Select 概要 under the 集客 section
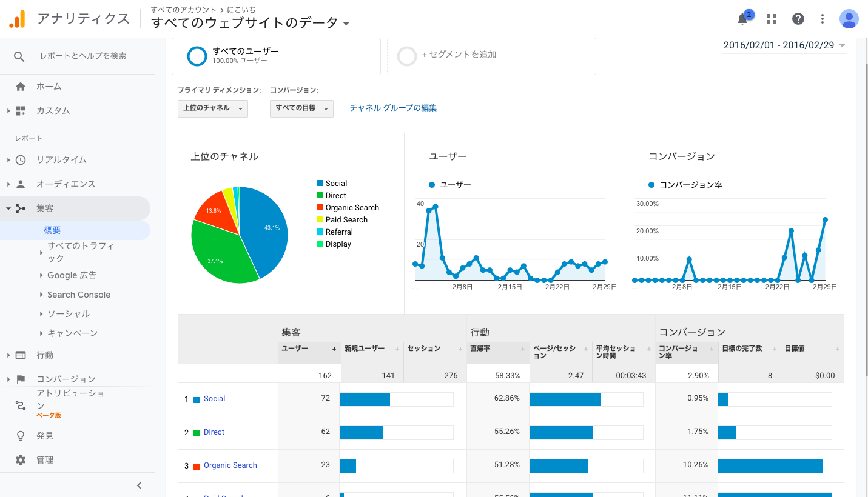Viewport: 868px width, 497px height. coord(52,230)
